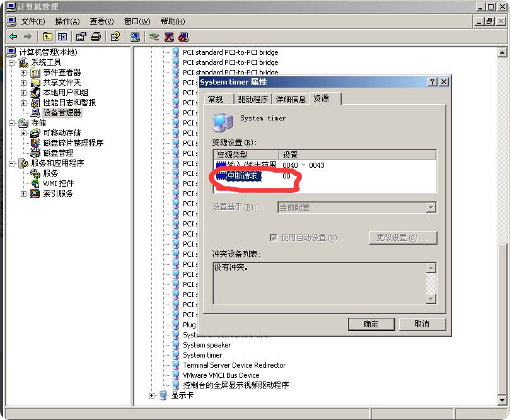This screenshot has width=510, height=420.
Task: Expand the 性能日志和警报 node
Action: (x=24, y=103)
